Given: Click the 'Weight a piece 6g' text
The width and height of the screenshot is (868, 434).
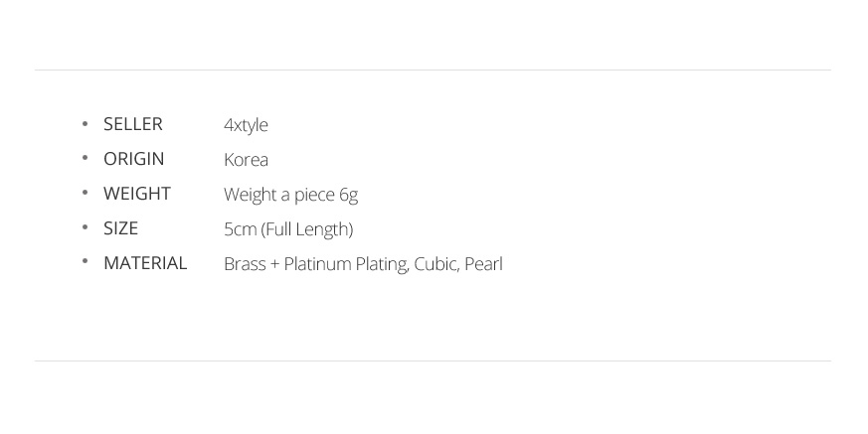Looking at the screenshot, I should pyautogui.click(x=290, y=196).
